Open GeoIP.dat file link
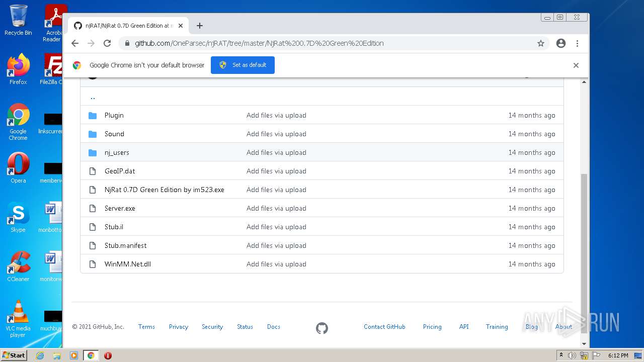The width and height of the screenshot is (644, 362). pyautogui.click(x=120, y=171)
